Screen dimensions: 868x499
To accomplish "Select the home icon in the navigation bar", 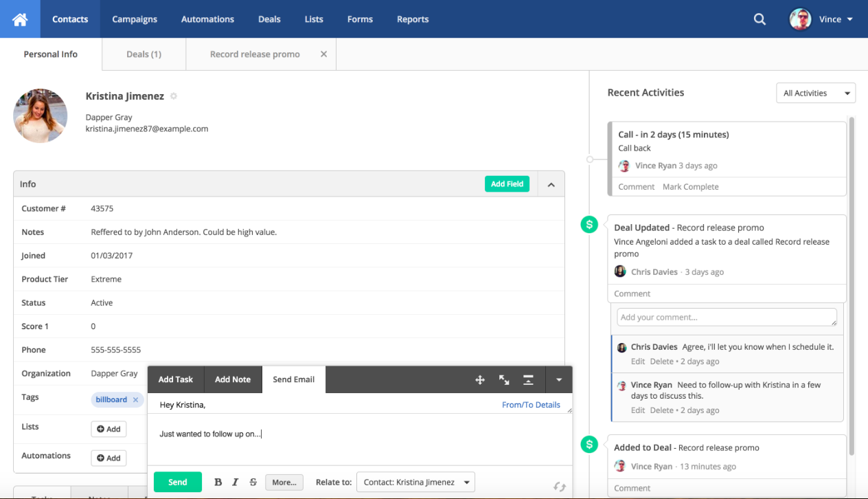I will pyautogui.click(x=20, y=19).
